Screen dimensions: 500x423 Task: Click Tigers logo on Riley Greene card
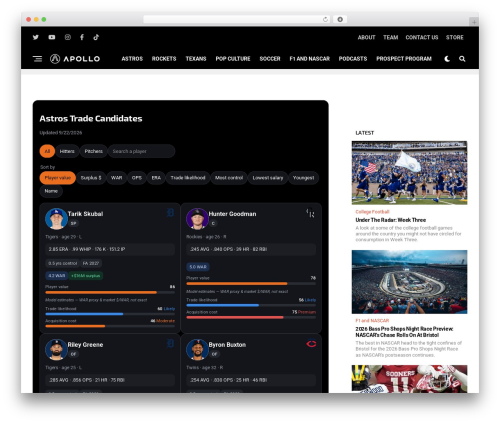pyautogui.click(x=170, y=343)
